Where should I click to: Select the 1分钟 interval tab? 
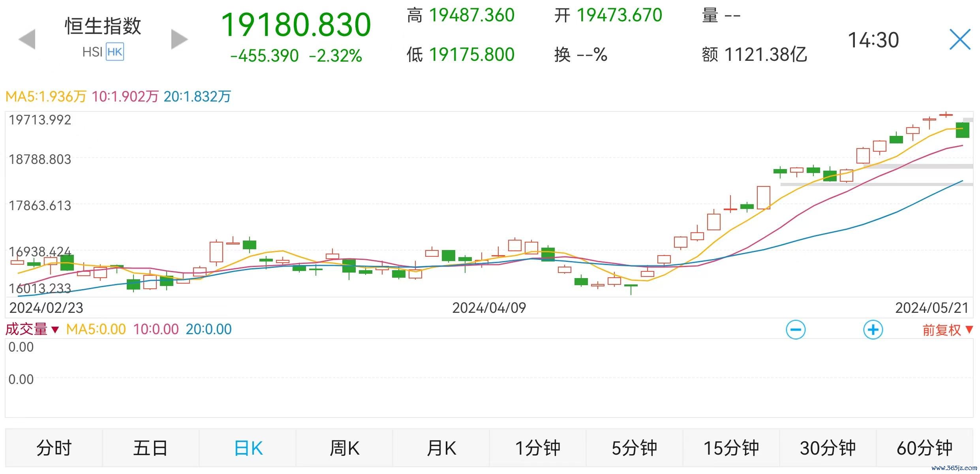coord(538,448)
